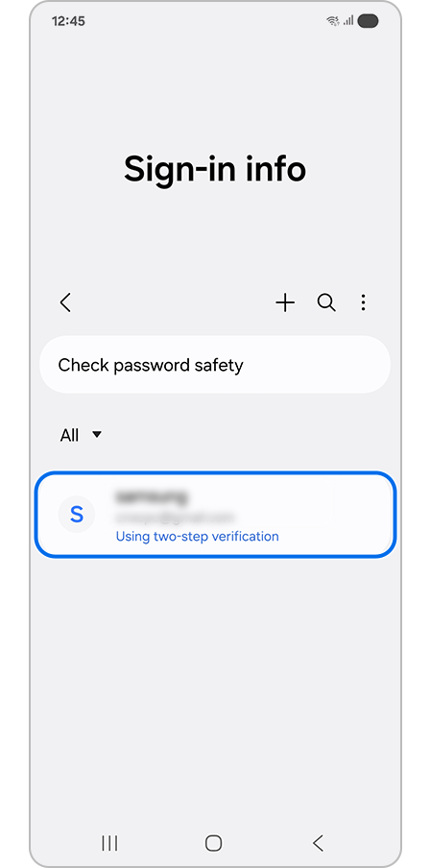Open search using the magnifier icon

326,302
